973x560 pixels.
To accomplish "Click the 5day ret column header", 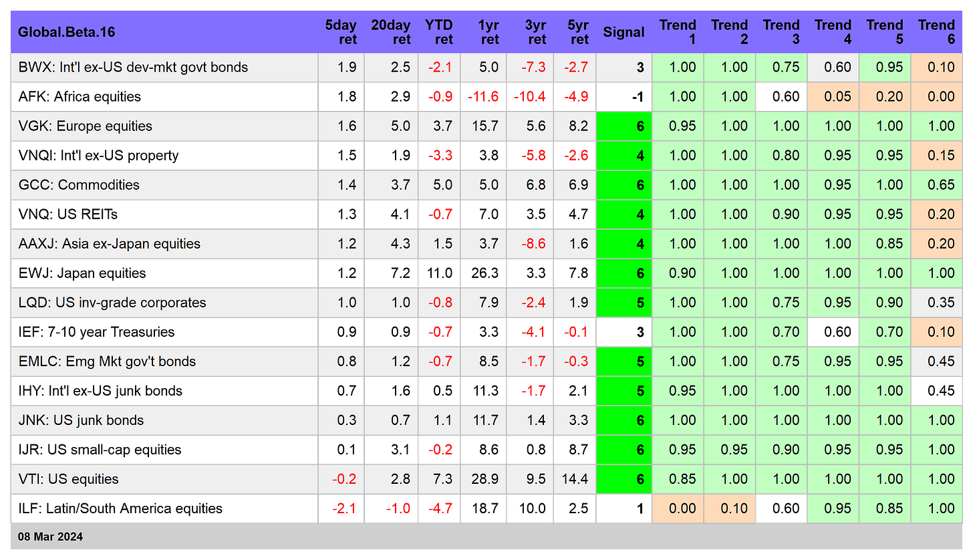I will (x=341, y=32).
